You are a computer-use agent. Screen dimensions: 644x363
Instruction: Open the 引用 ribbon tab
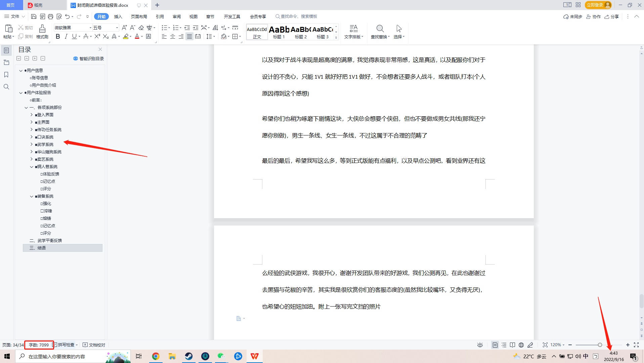(x=160, y=16)
